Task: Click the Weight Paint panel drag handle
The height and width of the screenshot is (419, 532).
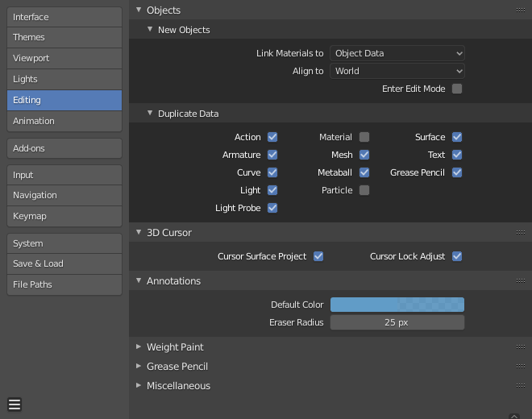Action: pyautogui.click(x=521, y=347)
